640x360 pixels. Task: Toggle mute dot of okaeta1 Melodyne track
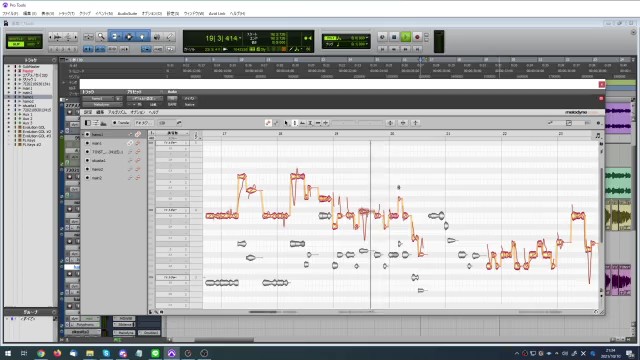[87, 160]
